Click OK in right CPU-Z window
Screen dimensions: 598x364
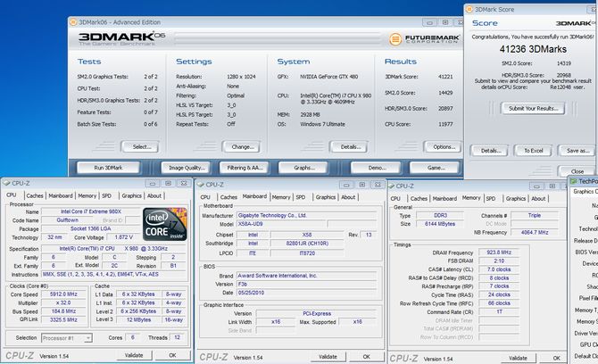[x=557, y=359]
